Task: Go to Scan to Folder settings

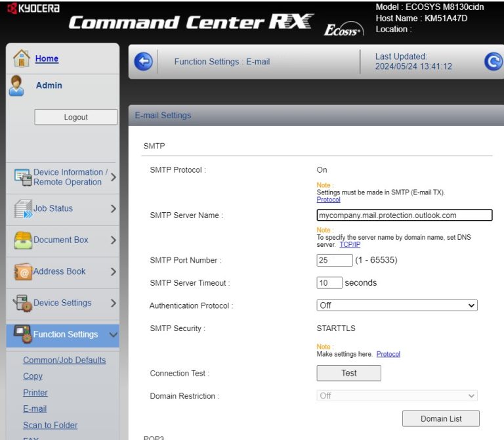Action: coord(50,425)
